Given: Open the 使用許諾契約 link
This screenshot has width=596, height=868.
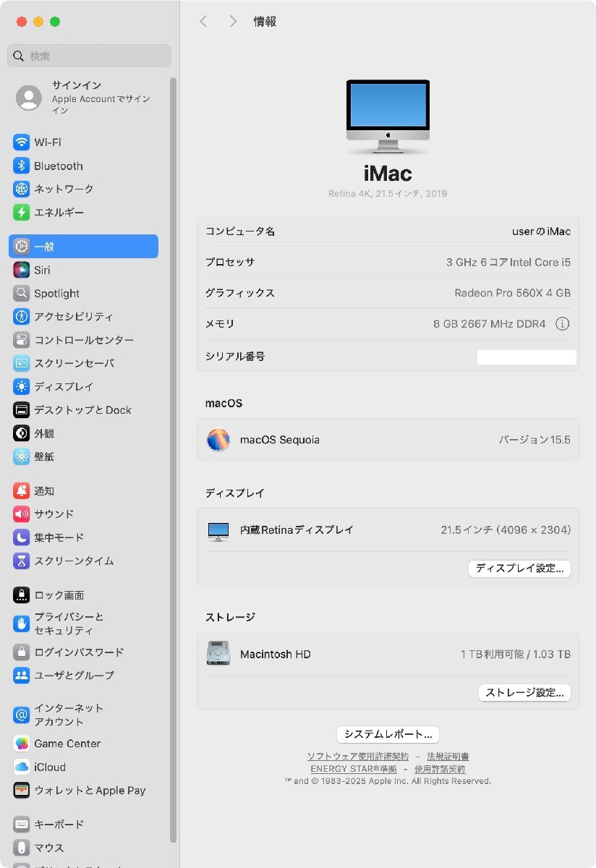Looking at the screenshot, I should [440, 769].
